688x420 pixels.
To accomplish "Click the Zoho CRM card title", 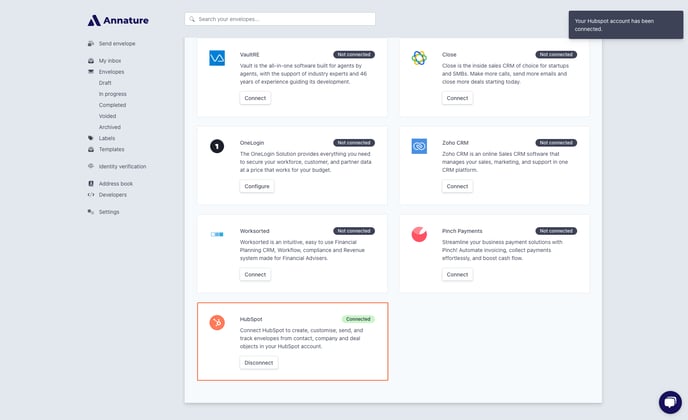I will click(x=455, y=143).
